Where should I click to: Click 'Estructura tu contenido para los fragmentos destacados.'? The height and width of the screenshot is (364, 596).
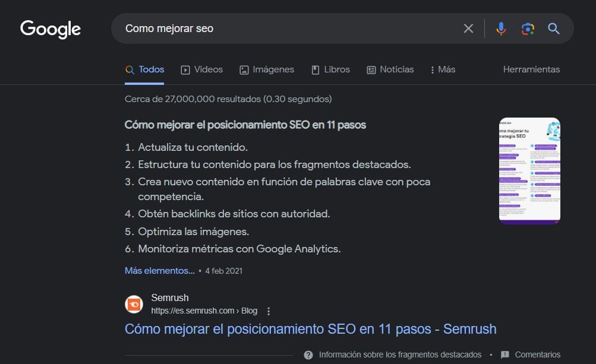(275, 164)
